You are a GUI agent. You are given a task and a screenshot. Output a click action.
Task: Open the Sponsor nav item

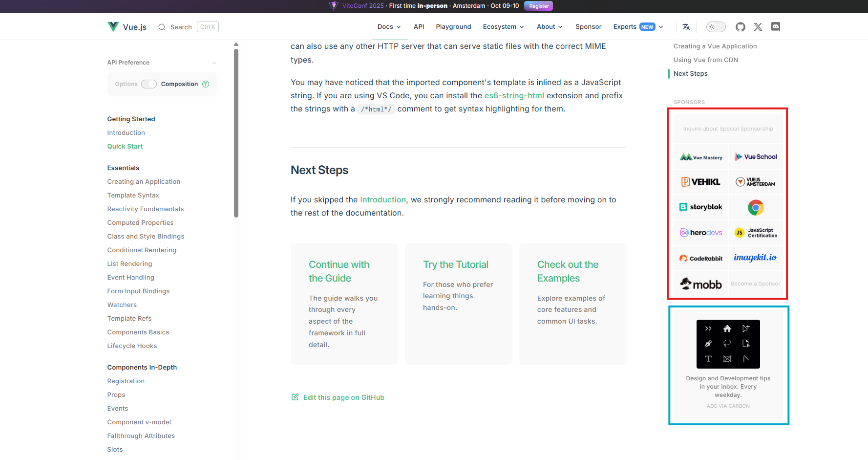tap(588, 27)
